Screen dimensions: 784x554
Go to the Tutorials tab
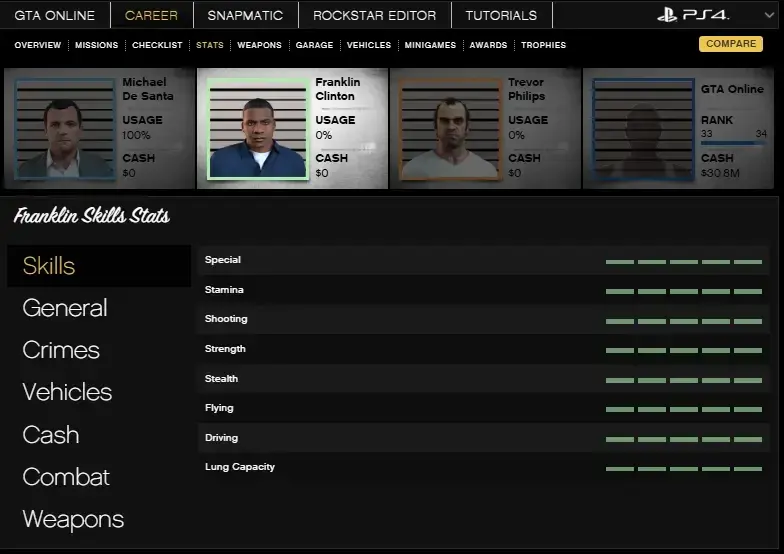click(x=501, y=15)
